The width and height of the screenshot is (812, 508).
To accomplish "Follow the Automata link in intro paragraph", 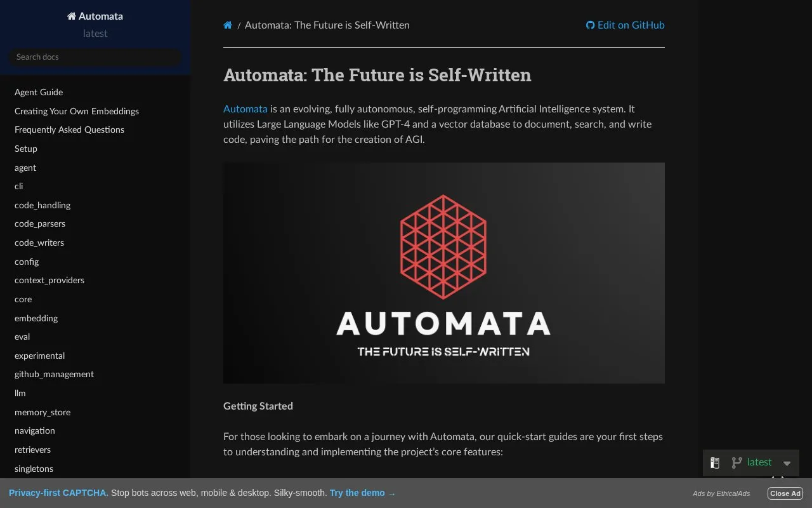I will coord(246,109).
